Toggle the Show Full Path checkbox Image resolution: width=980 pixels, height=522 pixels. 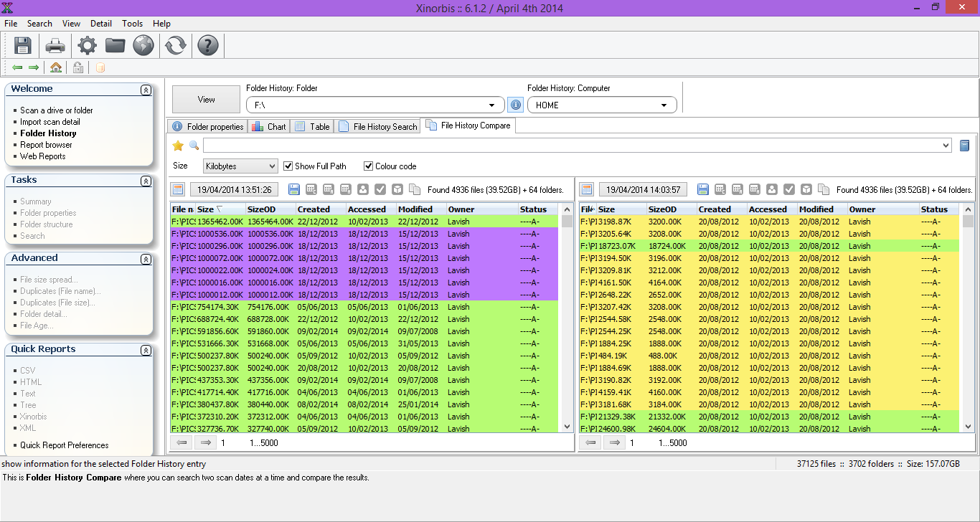(x=288, y=166)
